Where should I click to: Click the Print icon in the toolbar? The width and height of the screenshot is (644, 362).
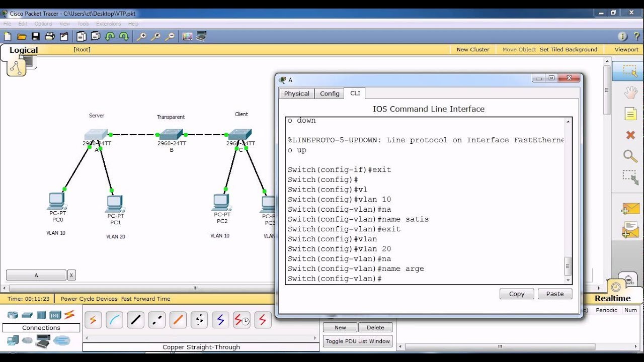pyautogui.click(x=50, y=36)
